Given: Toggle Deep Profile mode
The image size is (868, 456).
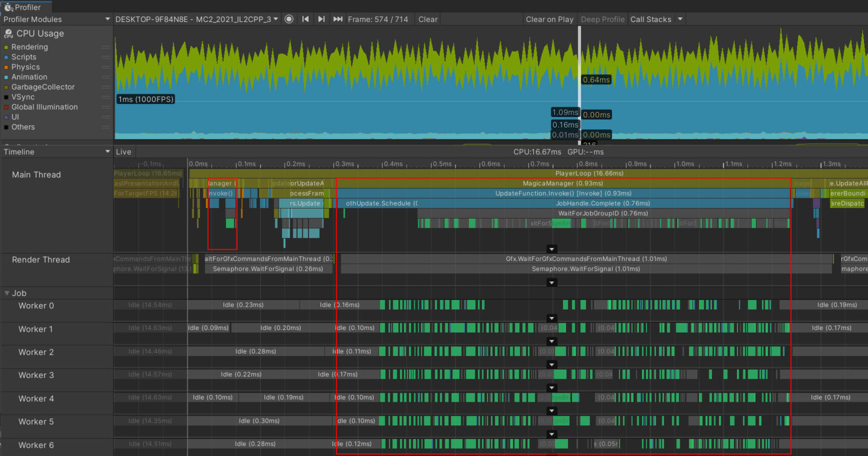Looking at the screenshot, I should pos(602,19).
